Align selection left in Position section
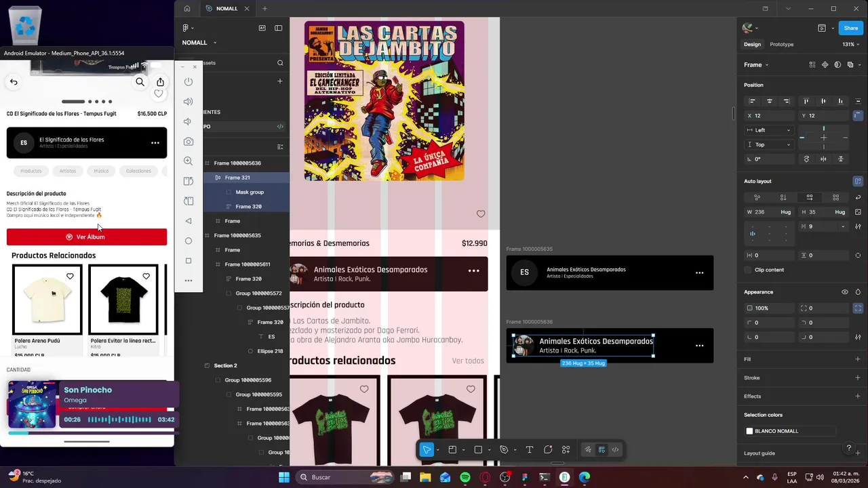 (x=752, y=101)
